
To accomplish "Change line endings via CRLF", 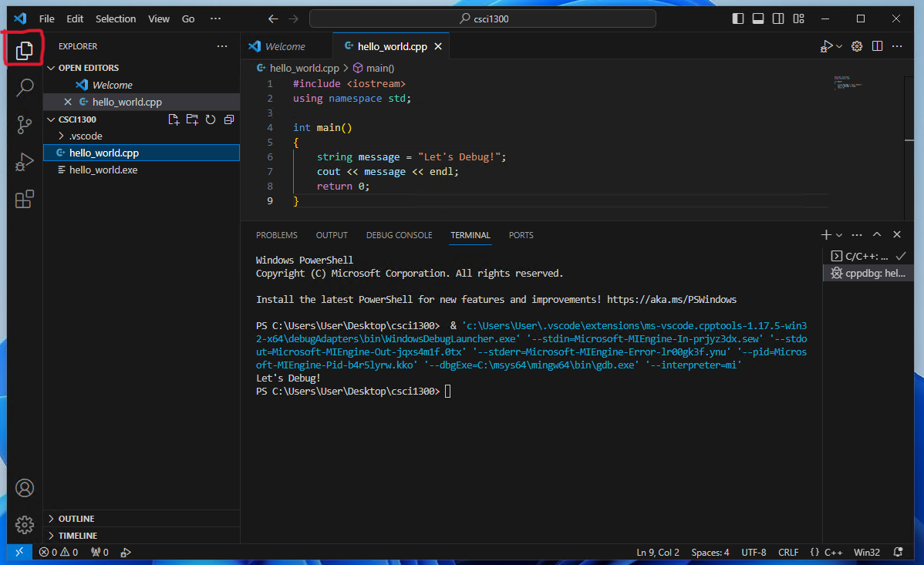I will [788, 552].
